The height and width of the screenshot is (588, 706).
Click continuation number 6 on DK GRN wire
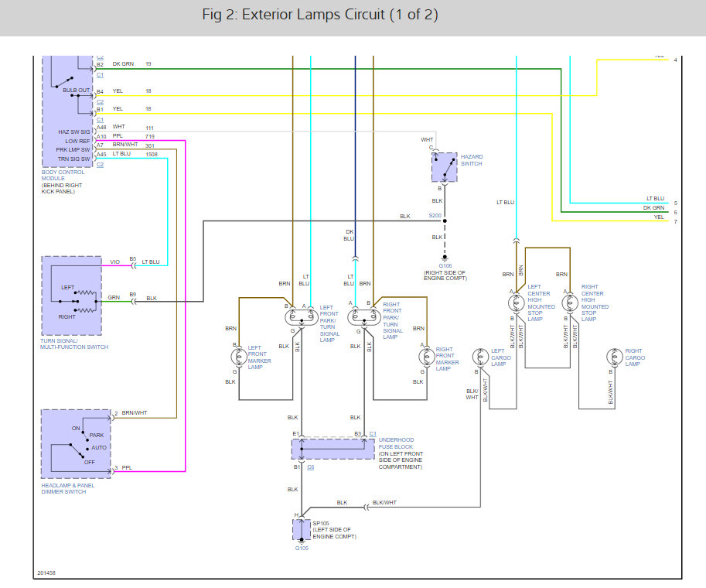click(675, 212)
